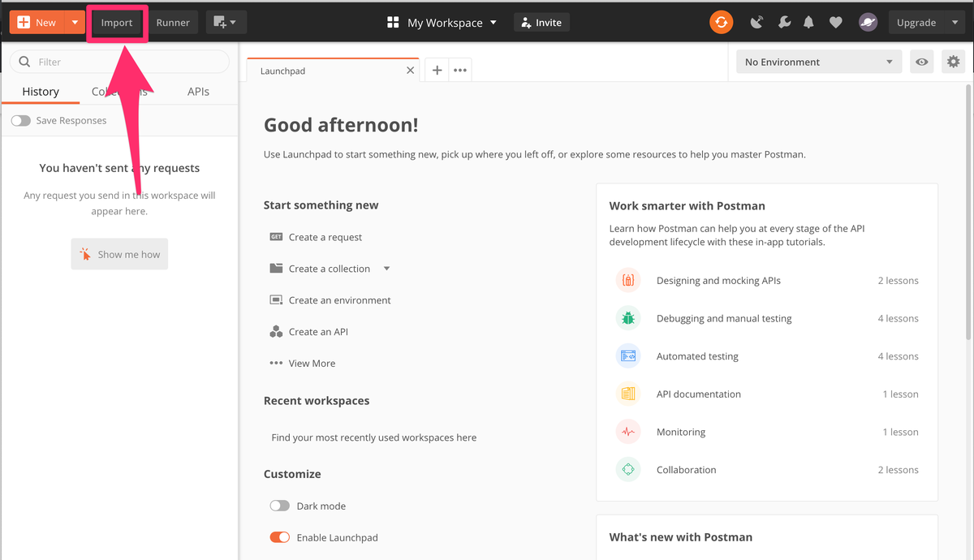Open the tab options ellipsis menu
This screenshot has width=974, height=560.
(460, 71)
